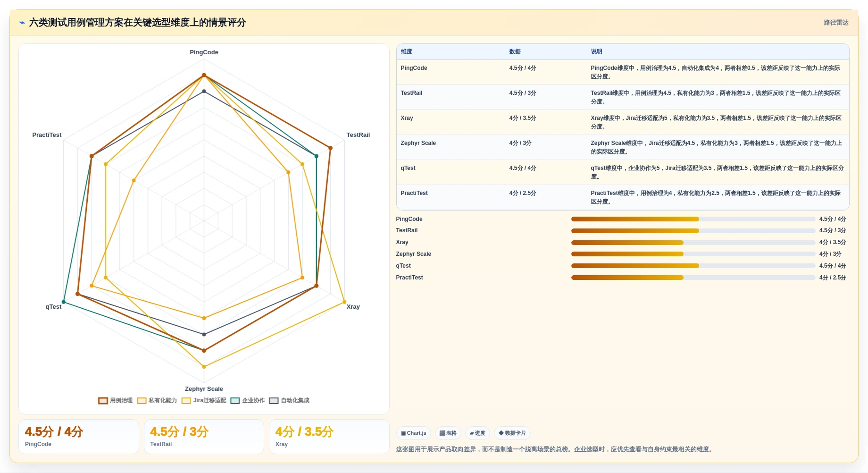Select the PractiTest row in the table

tap(623, 197)
